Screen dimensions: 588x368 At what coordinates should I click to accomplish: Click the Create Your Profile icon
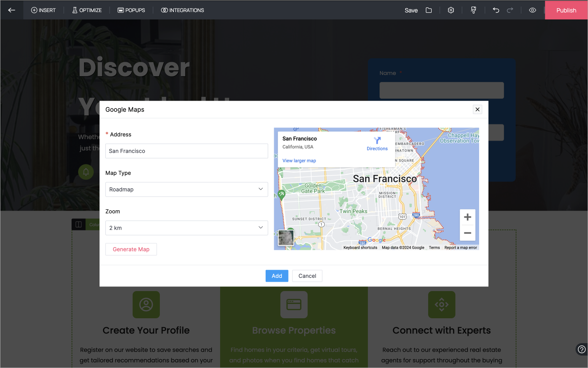click(146, 305)
